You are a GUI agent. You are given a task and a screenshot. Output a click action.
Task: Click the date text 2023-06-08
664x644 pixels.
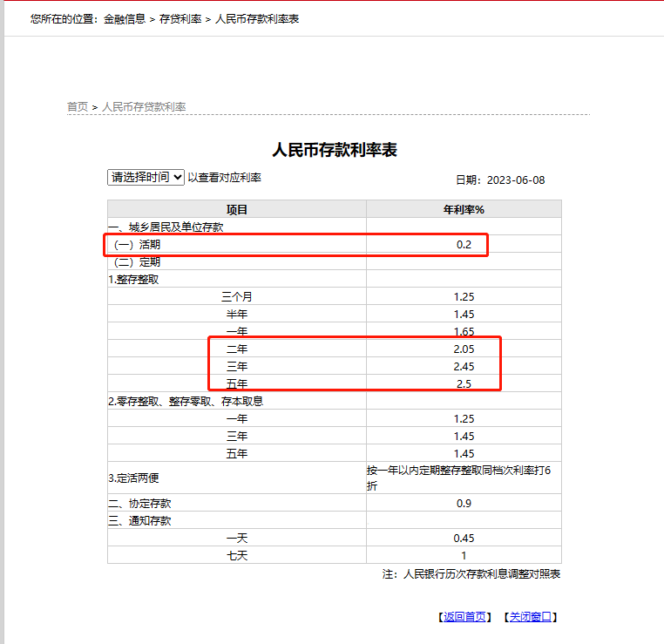pos(516,180)
